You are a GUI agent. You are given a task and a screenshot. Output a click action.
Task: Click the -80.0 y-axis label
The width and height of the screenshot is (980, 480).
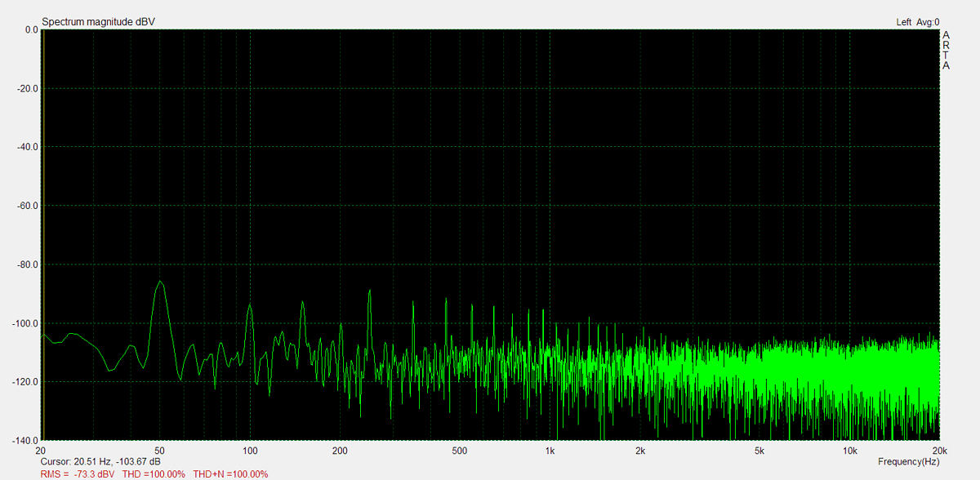[29, 264]
